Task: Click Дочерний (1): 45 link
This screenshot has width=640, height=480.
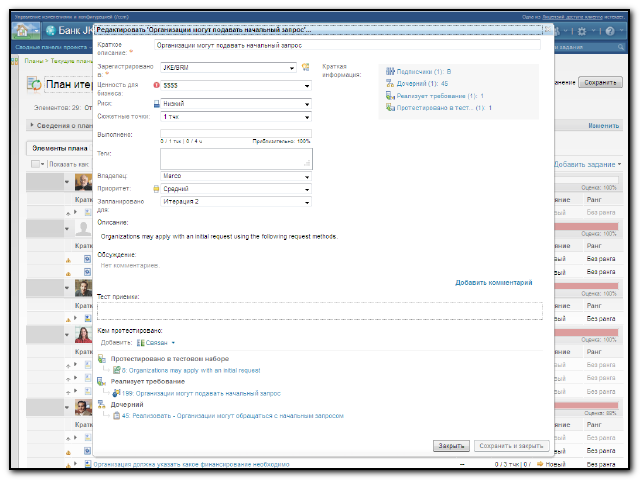Action: click(422, 83)
